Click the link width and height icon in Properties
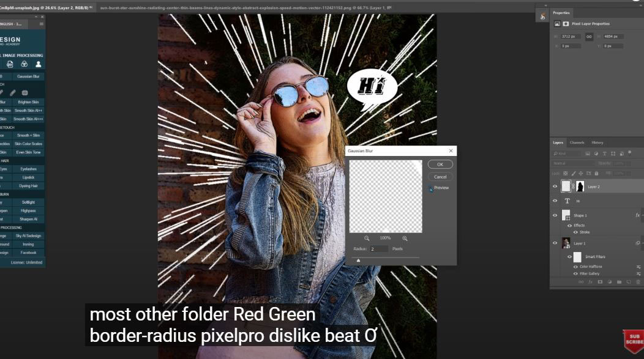644x359 pixels. tap(589, 37)
